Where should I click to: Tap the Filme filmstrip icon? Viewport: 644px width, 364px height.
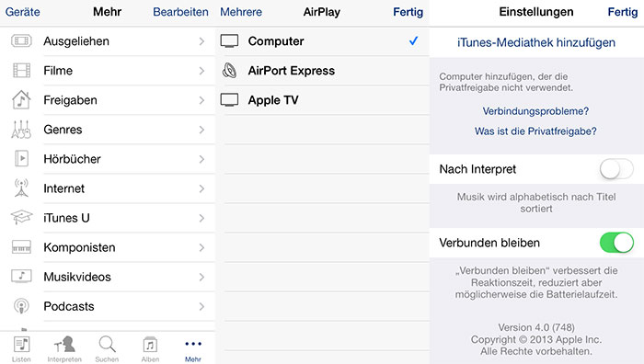click(x=21, y=71)
